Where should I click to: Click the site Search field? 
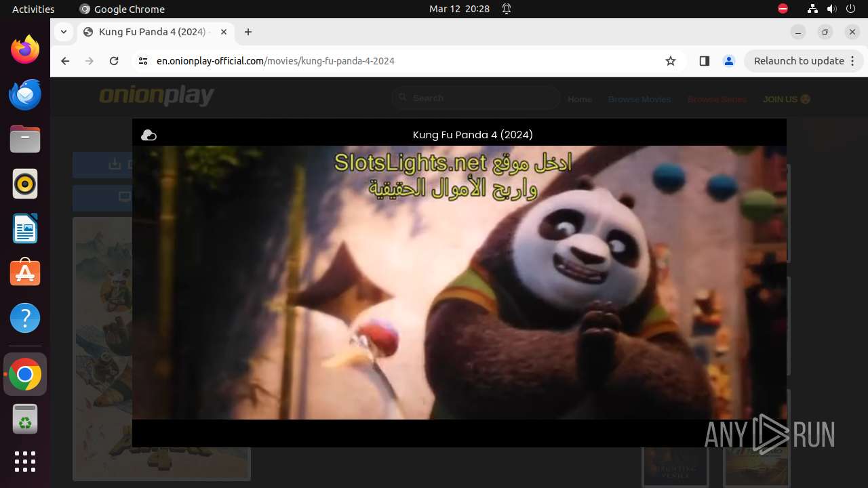pyautogui.click(x=476, y=98)
